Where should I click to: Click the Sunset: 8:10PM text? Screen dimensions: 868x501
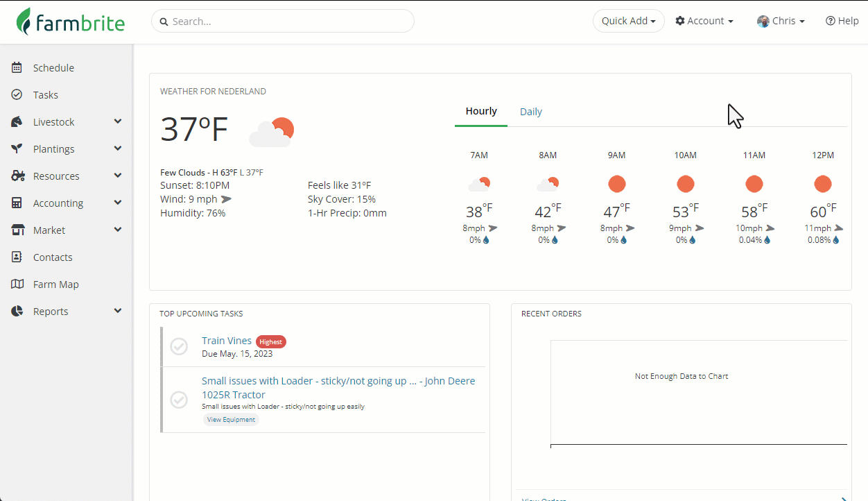click(x=195, y=185)
